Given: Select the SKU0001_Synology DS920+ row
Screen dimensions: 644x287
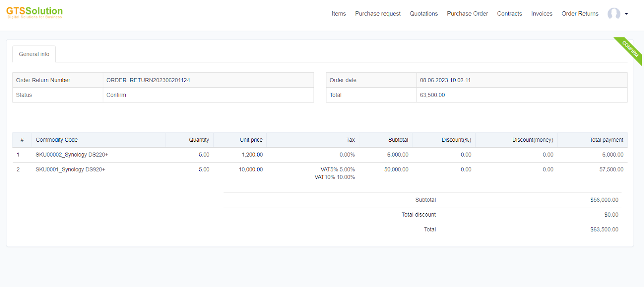Looking at the screenshot, I should tap(70, 169).
